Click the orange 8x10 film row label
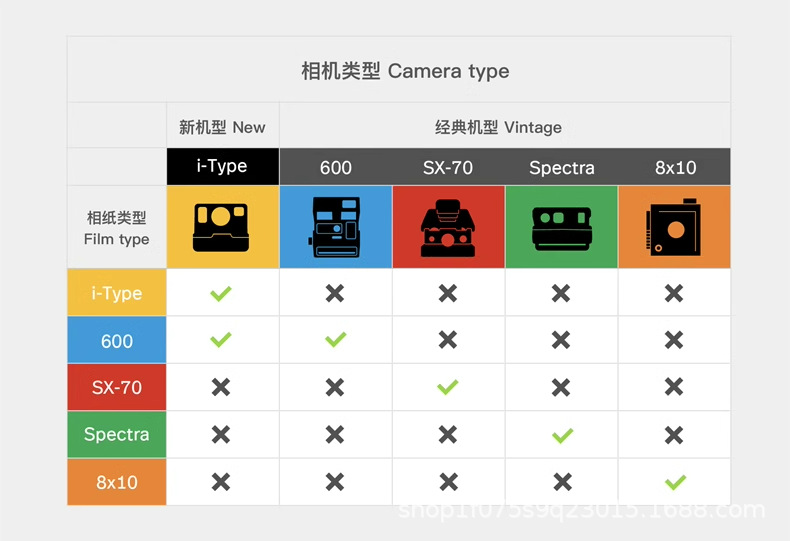The width and height of the screenshot is (790, 541). (x=117, y=482)
